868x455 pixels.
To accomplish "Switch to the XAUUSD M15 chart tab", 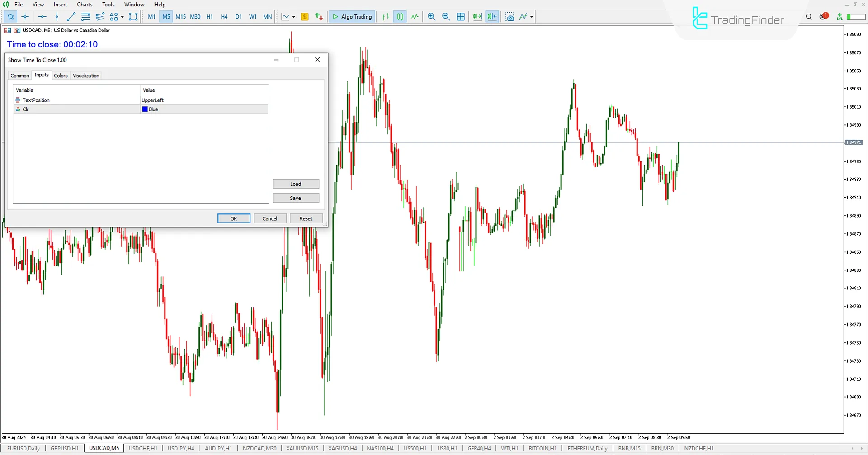I will click(x=302, y=448).
